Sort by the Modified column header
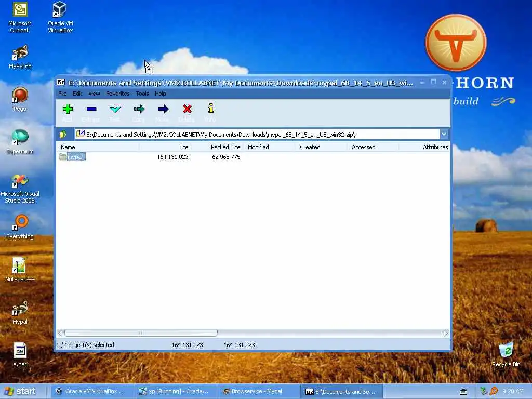 [x=269, y=147]
